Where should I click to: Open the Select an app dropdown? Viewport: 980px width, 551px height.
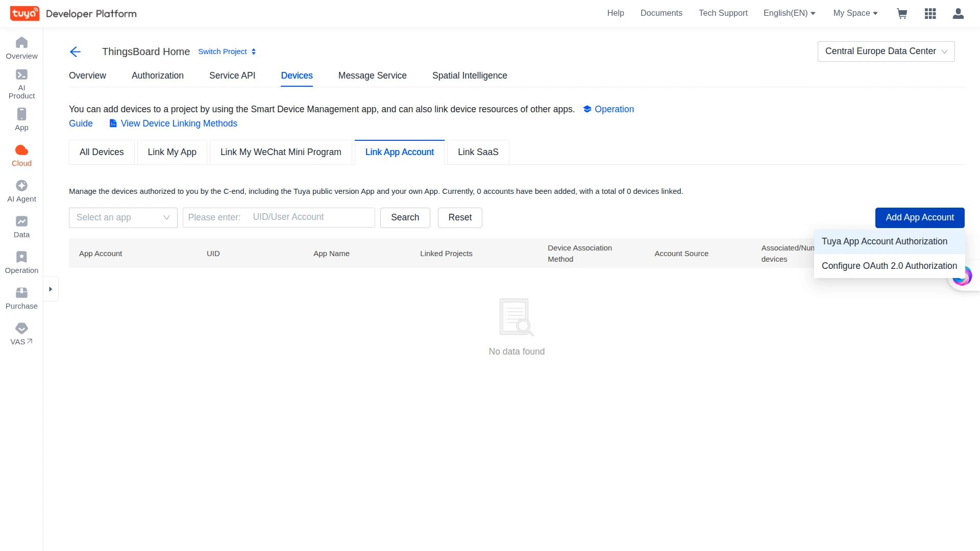(x=123, y=218)
